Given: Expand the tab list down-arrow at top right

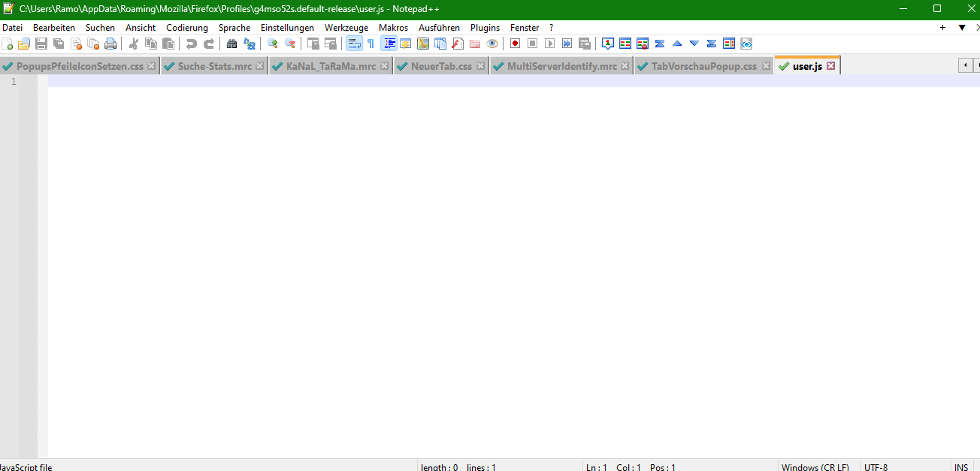Looking at the screenshot, I should tap(961, 28).
